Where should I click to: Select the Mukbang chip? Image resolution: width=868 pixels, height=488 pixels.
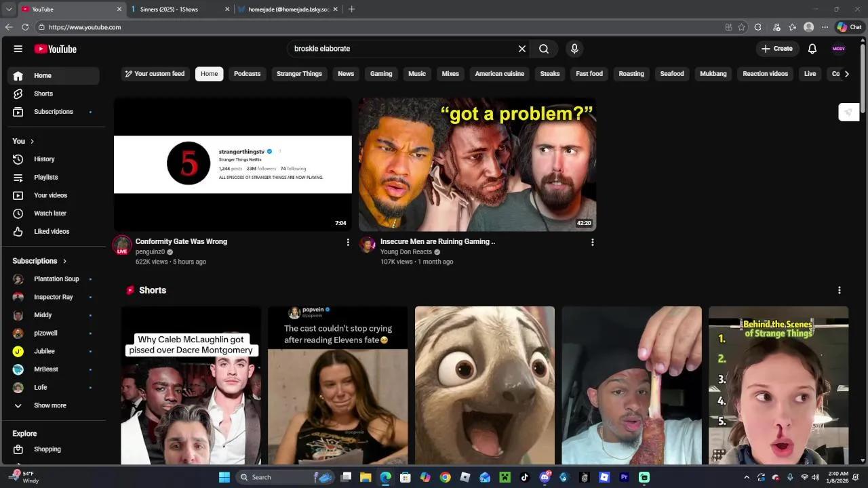[713, 74]
